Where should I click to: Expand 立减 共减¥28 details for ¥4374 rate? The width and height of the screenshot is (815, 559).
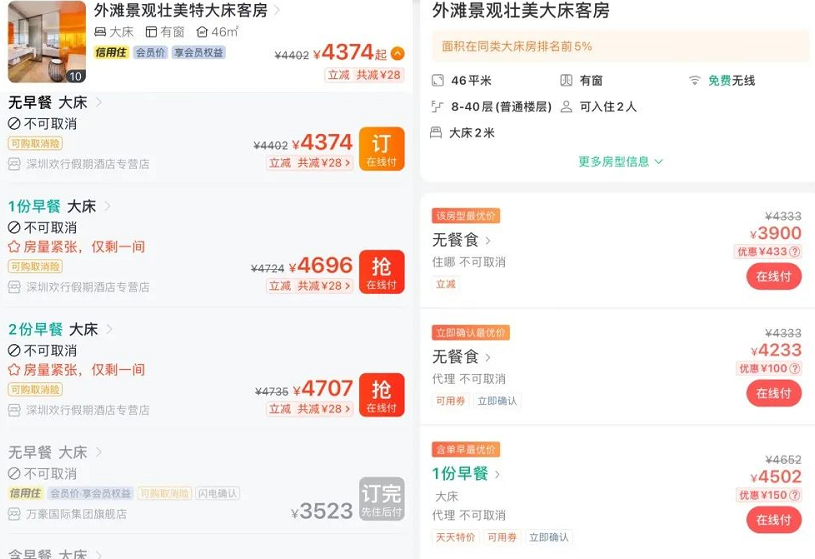pyautogui.click(x=309, y=163)
